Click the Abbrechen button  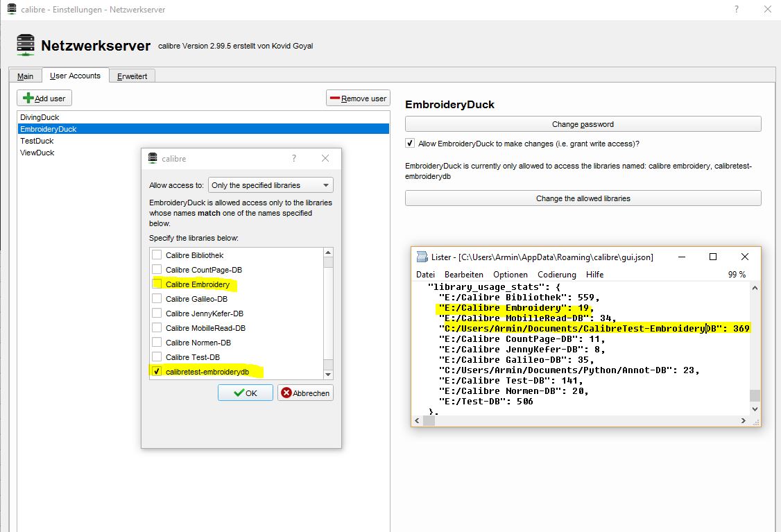click(x=305, y=393)
